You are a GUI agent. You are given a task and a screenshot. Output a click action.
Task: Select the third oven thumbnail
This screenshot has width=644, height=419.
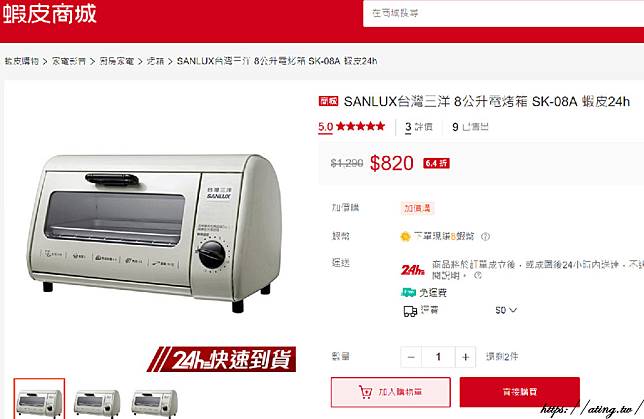154,401
